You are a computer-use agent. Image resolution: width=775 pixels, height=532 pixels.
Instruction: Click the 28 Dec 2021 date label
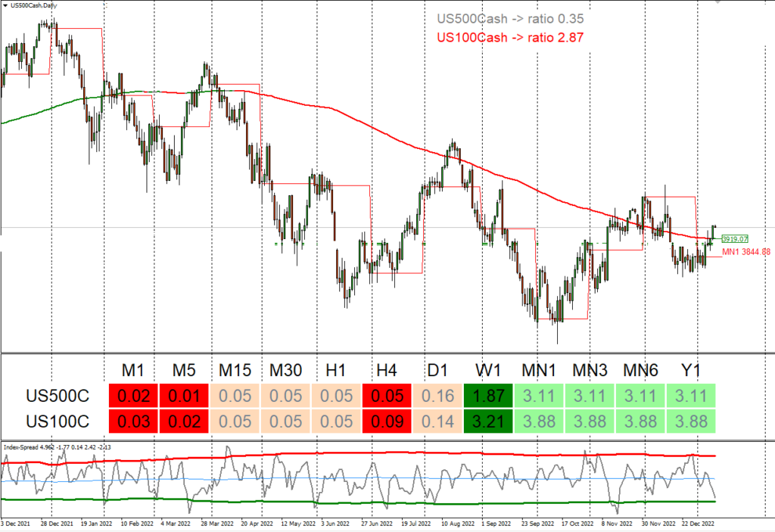[57, 524]
